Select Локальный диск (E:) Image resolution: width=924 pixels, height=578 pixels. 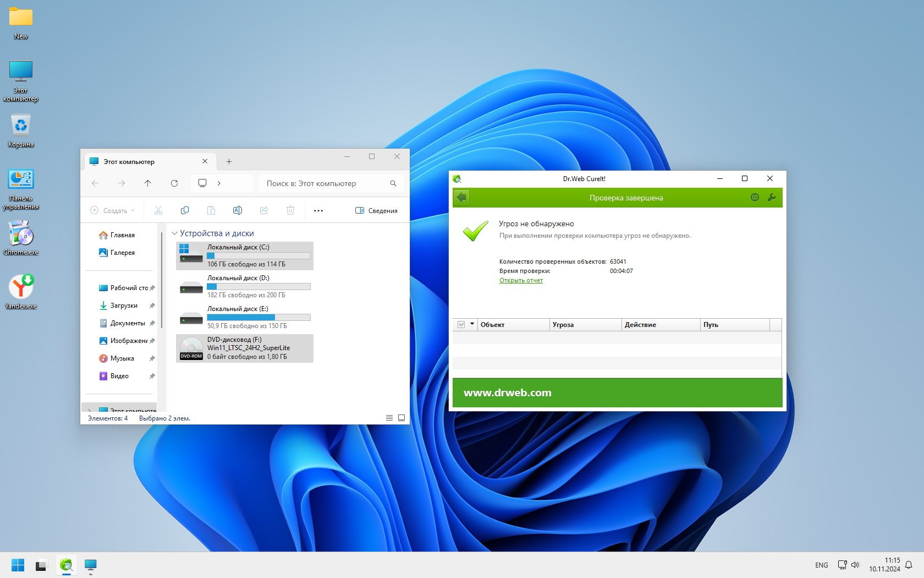[245, 318]
